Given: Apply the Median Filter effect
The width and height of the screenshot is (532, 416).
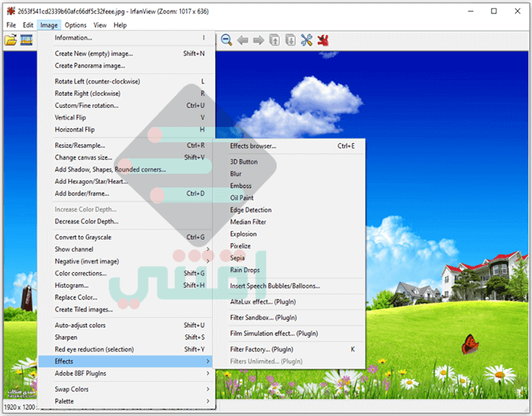Looking at the screenshot, I should pyautogui.click(x=289, y=222).
